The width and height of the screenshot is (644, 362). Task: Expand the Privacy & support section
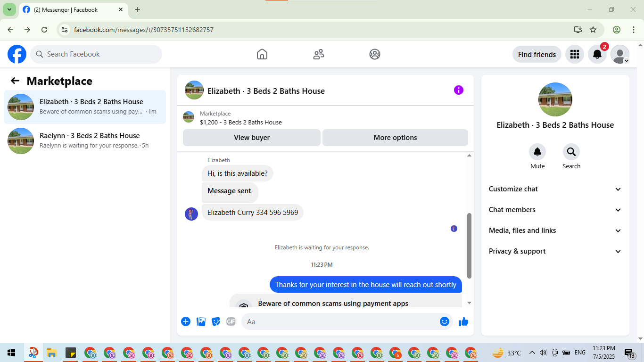pos(555,251)
